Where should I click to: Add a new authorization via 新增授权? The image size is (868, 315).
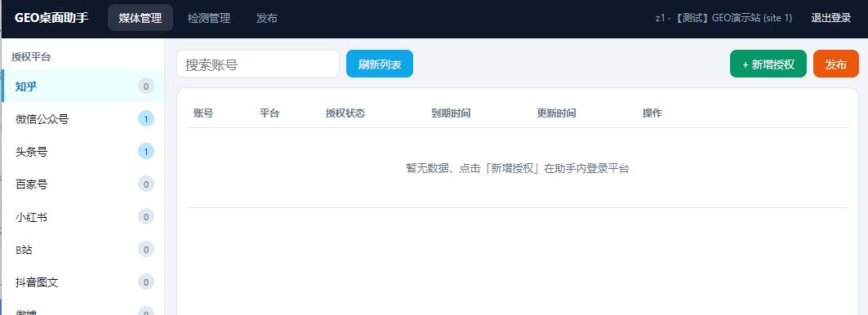coord(768,64)
